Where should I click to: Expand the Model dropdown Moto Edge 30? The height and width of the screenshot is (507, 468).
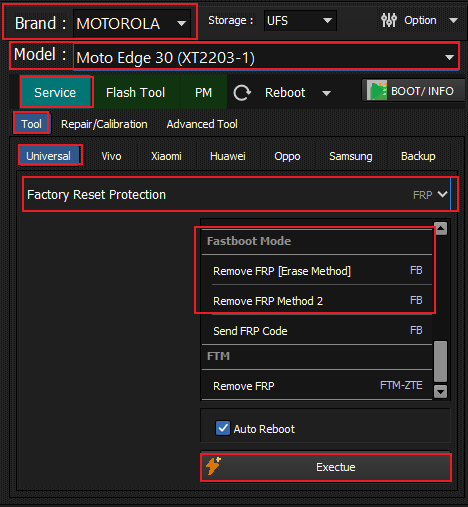266,57
